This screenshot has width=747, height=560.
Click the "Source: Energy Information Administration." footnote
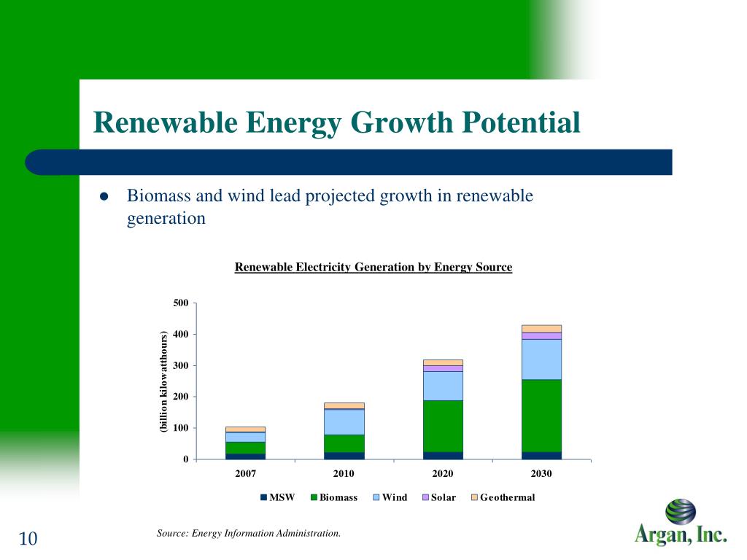tap(249, 533)
